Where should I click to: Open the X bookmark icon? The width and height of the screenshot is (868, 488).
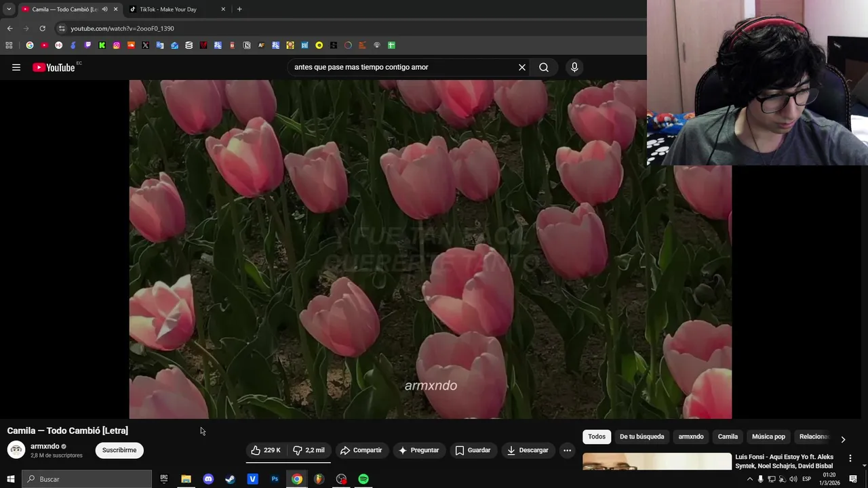(145, 45)
